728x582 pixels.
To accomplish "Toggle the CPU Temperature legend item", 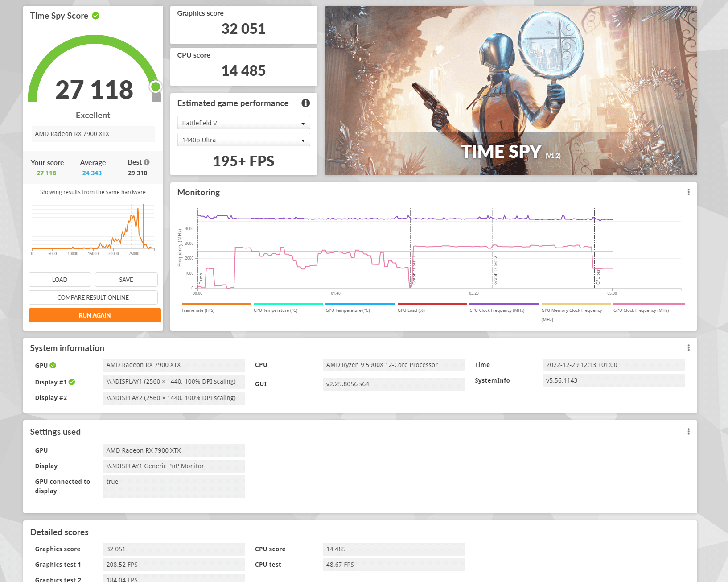I will tap(288, 308).
